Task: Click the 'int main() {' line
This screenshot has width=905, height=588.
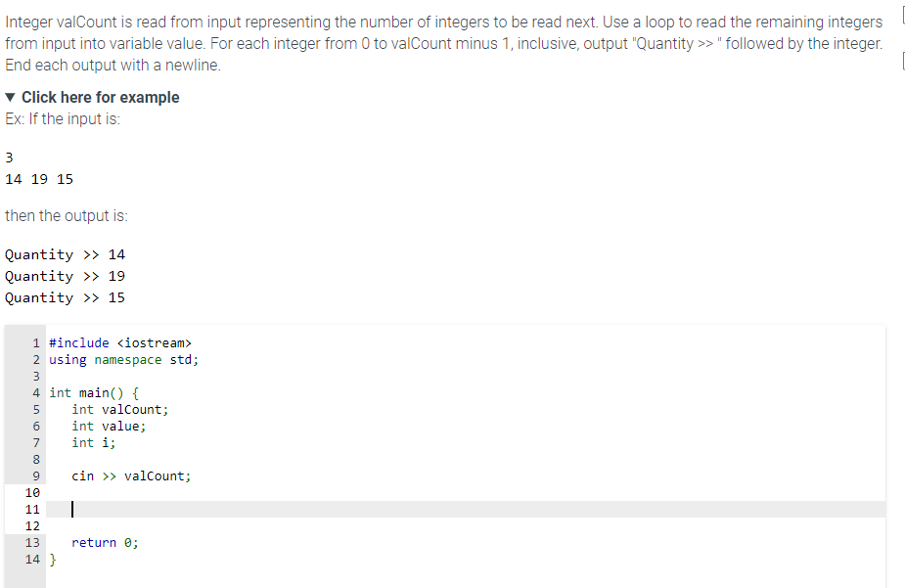Action: click(x=94, y=393)
